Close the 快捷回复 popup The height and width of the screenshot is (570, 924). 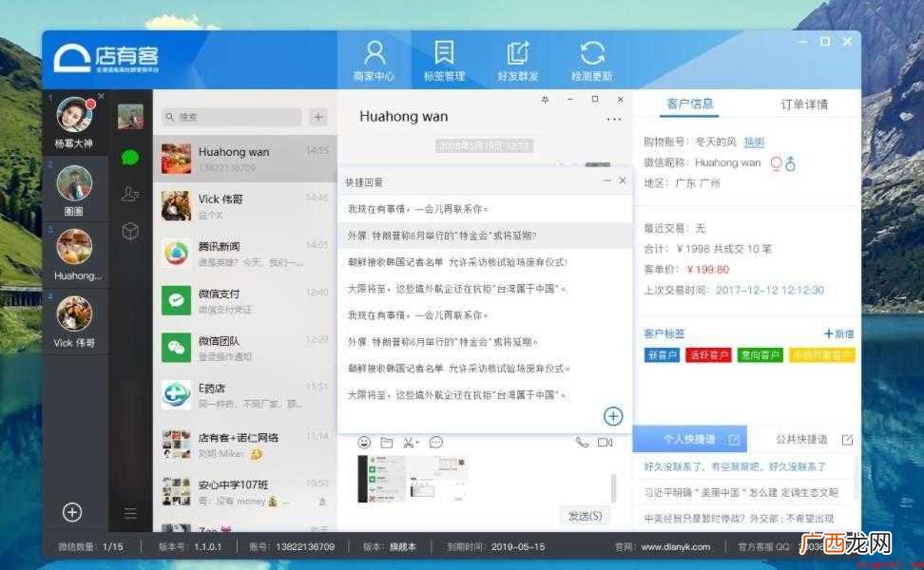tap(623, 180)
